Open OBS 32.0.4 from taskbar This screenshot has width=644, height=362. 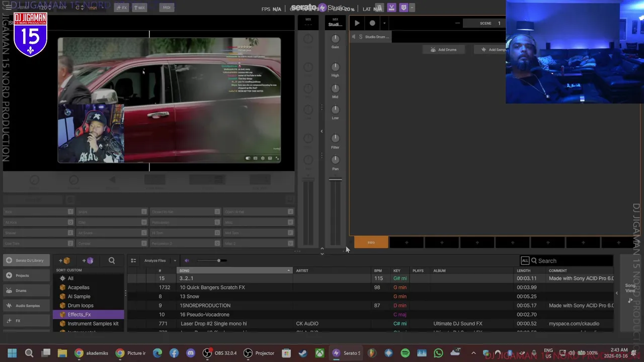click(x=220, y=353)
